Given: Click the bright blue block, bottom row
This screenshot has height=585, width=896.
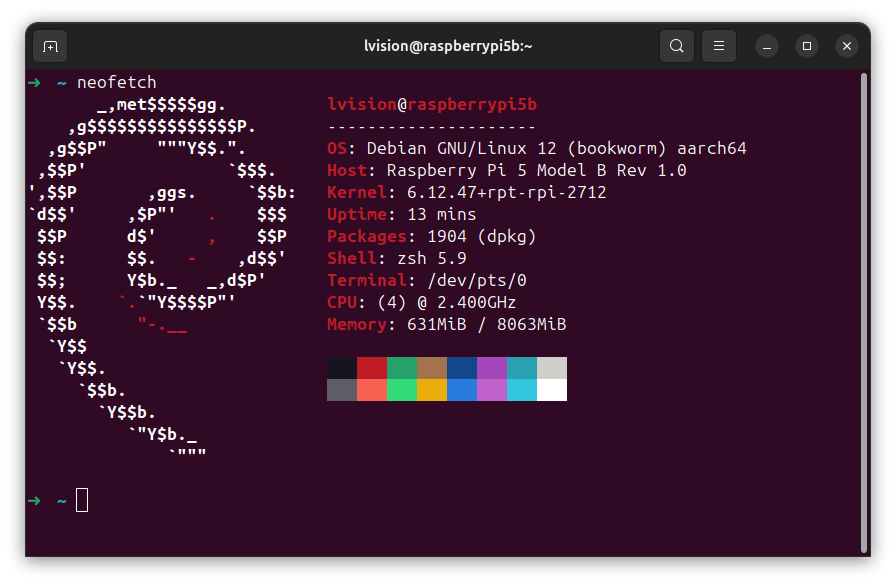Looking at the screenshot, I should (x=462, y=390).
